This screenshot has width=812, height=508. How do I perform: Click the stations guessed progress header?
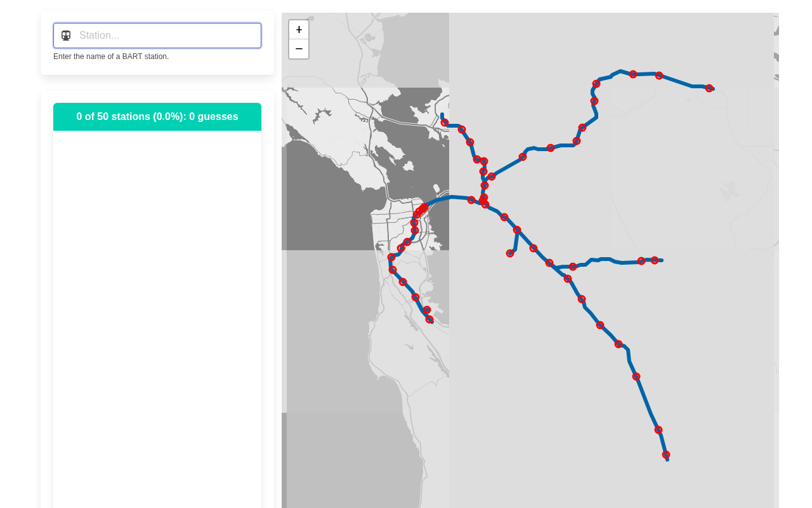[157, 117]
